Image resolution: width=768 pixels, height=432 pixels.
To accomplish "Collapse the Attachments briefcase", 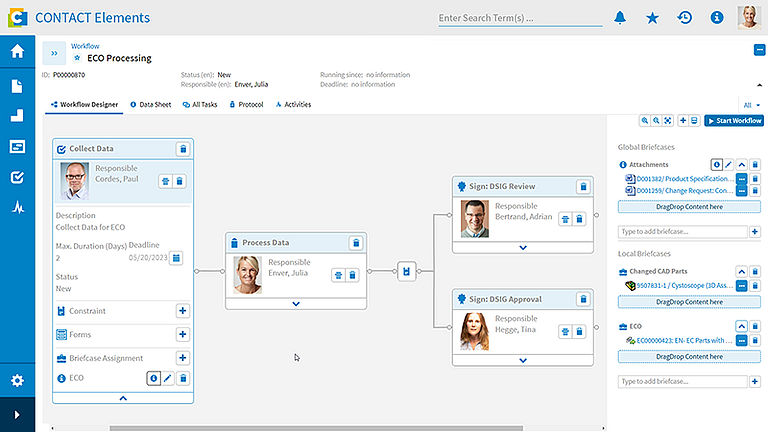I will click(x=742, y=165).
